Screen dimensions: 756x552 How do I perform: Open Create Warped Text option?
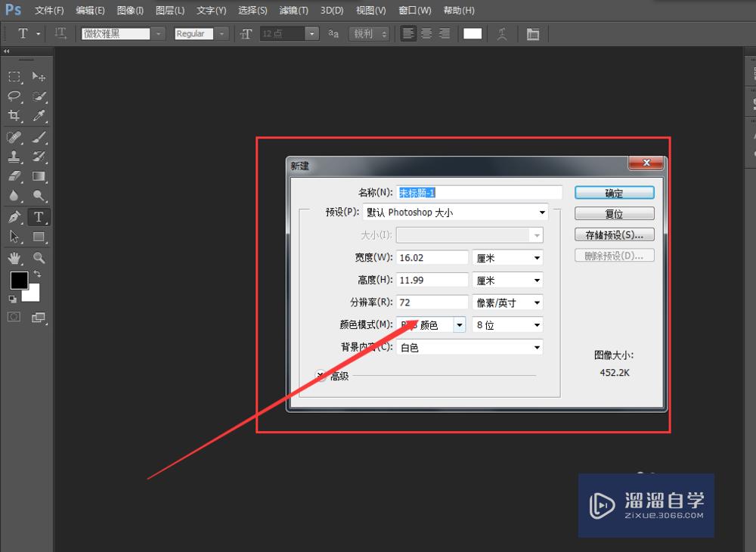[x=502, y=34]
